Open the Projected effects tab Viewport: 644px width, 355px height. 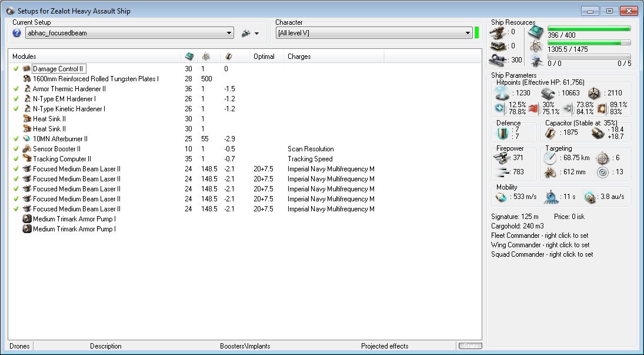coord(385,346)
